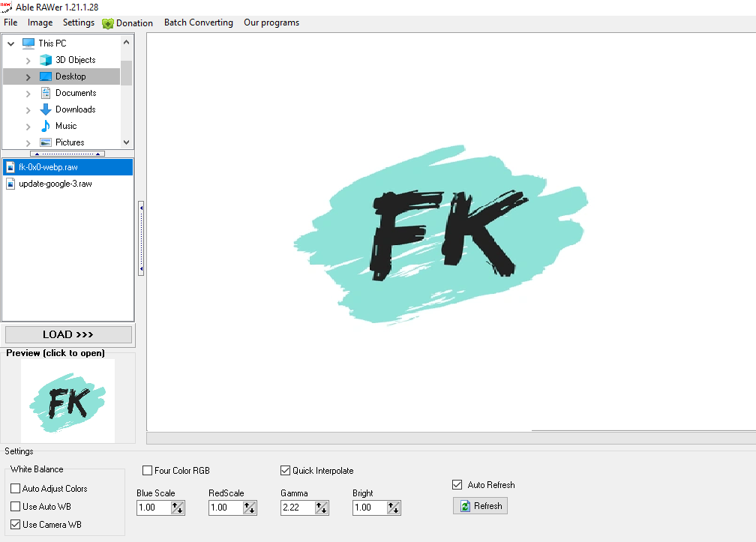Disable Quick Interpolate checkbox
756x542 pixels.
[x=286, y=470]
